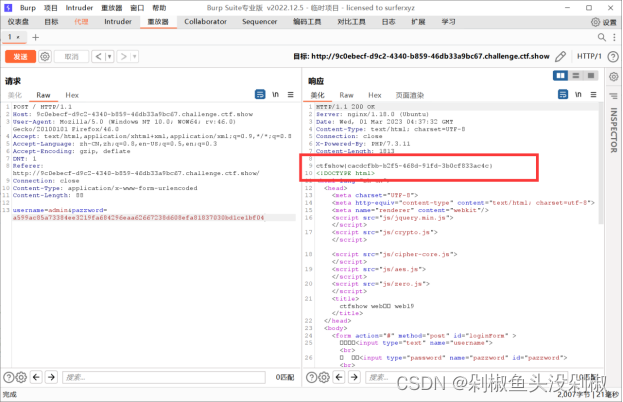This screenshot has width=623, height=402.
Task: Switch to the Extensions (扩展) tab
Action: pyautogui.click(x=418, y=22)
